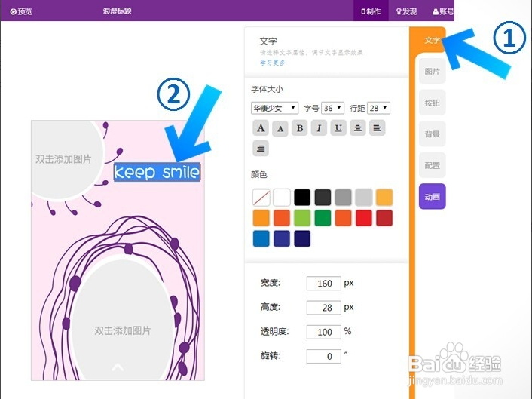Select the black color swatch

click(302, 198)
